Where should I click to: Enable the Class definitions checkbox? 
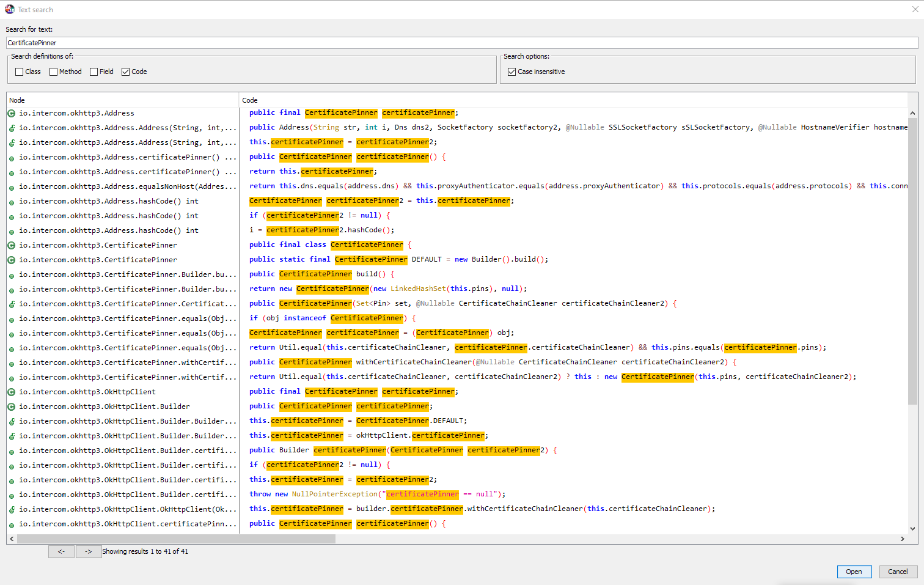click(19, 72)
